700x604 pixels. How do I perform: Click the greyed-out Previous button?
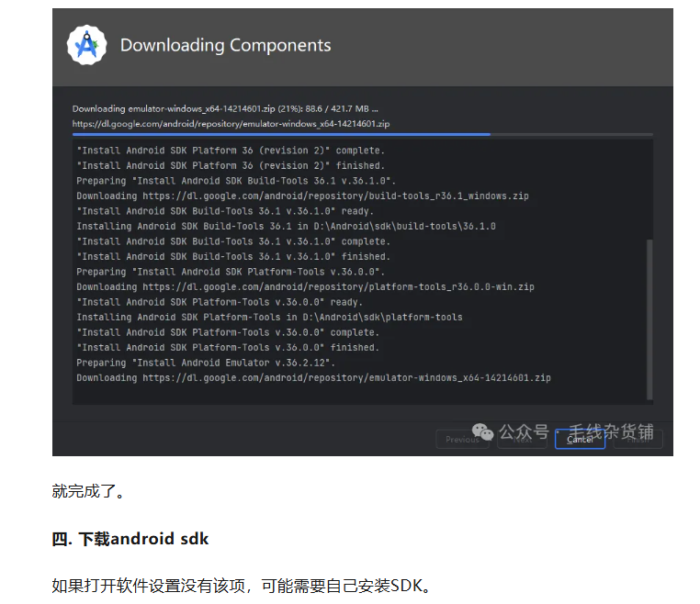click(462, 440)
